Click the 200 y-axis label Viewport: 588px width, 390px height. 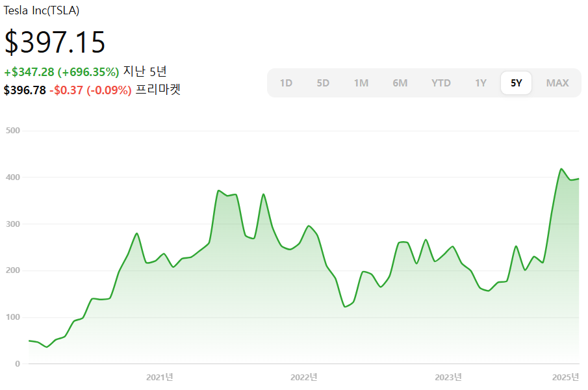13,270
